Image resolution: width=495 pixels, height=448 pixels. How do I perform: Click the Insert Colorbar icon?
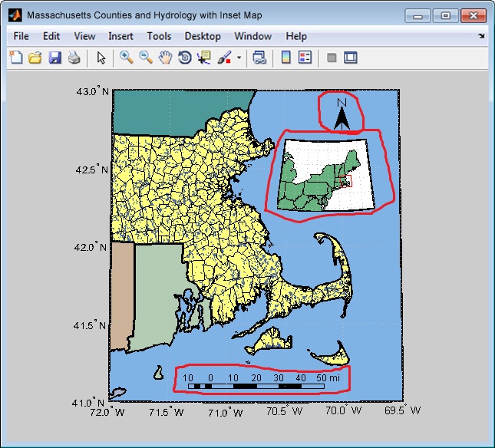[x=285, y=58]
